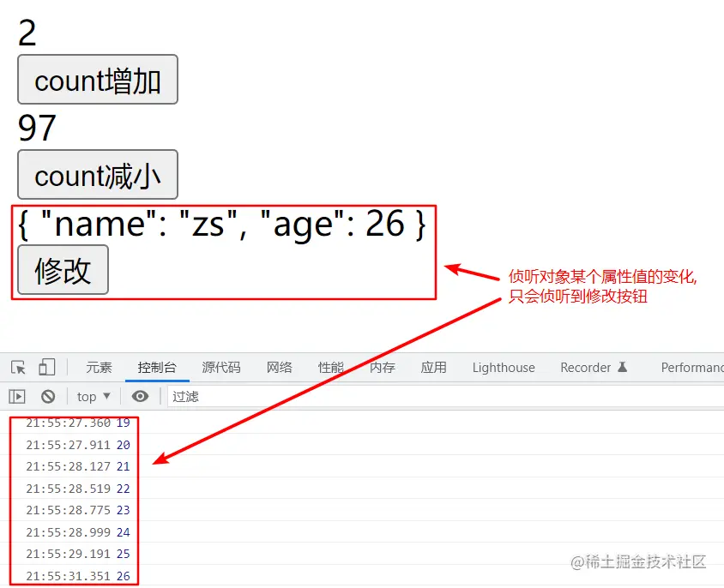Switch to the 应用 tab

point(433,368)
